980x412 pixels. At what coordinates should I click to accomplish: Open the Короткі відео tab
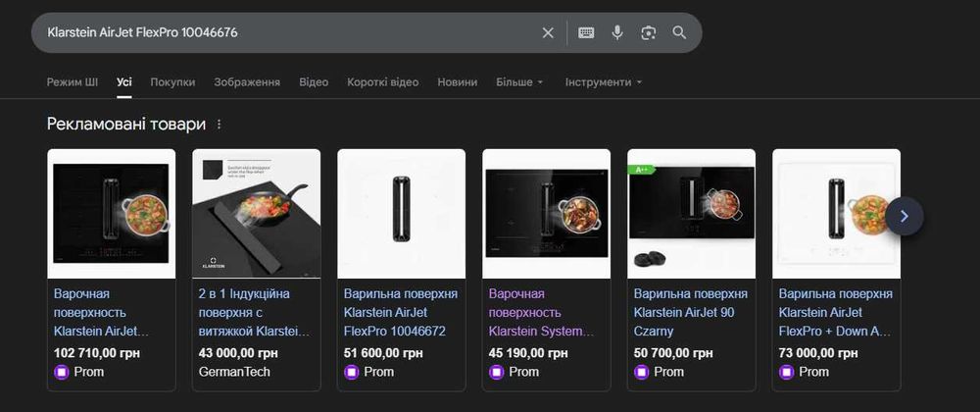(383, 81)
